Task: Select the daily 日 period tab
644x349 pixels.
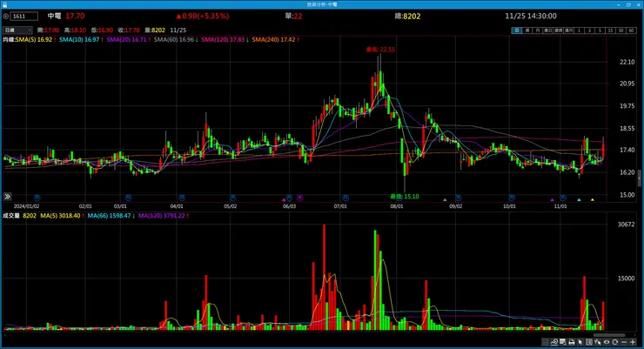Action: [x=517, y=30]
